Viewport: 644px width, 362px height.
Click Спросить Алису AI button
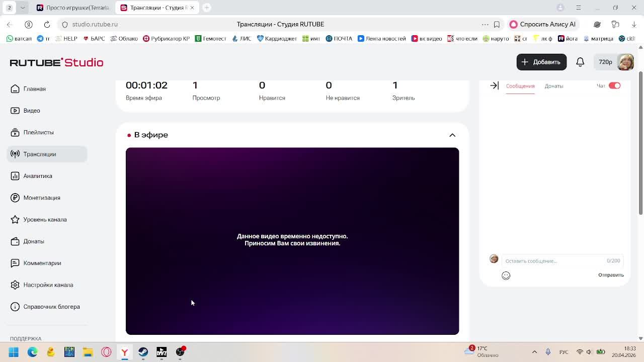pos(543,24)
